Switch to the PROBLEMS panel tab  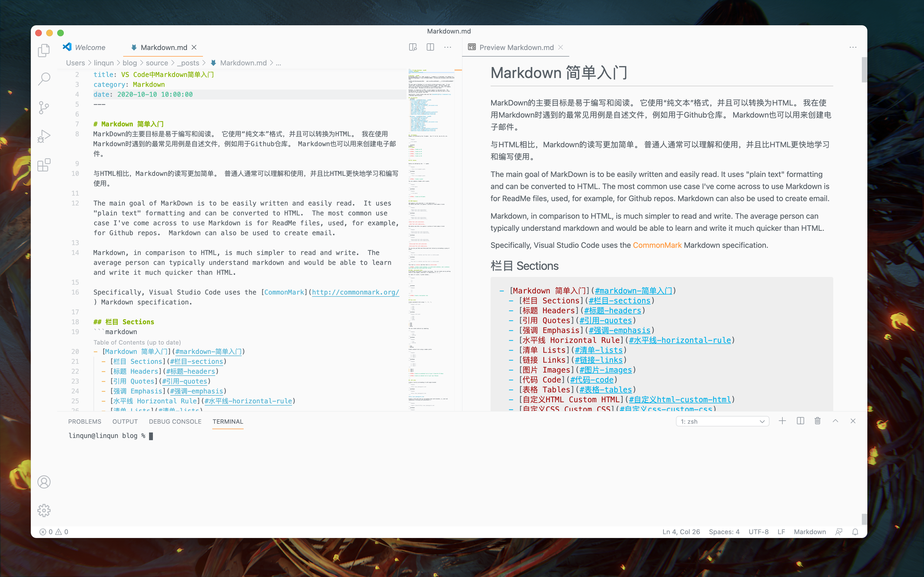point(85,421)
